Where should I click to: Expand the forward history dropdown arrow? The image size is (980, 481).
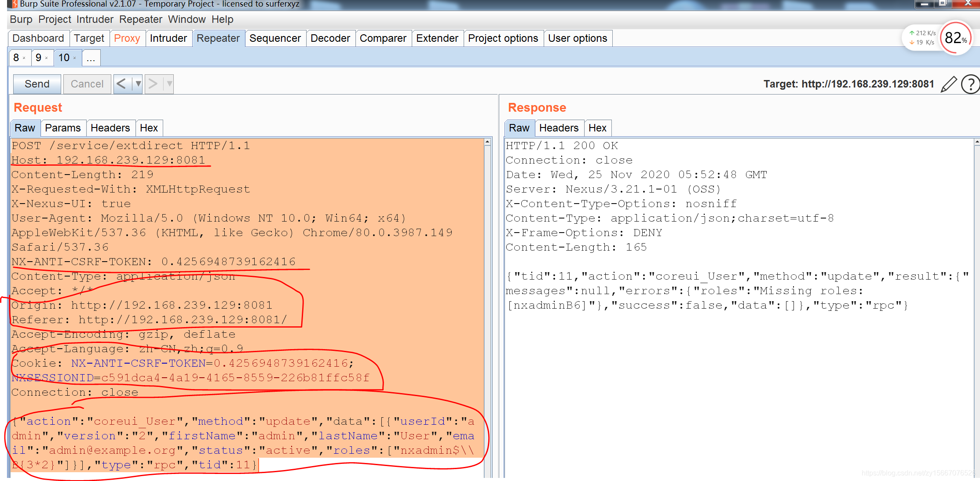pos(169,84)
